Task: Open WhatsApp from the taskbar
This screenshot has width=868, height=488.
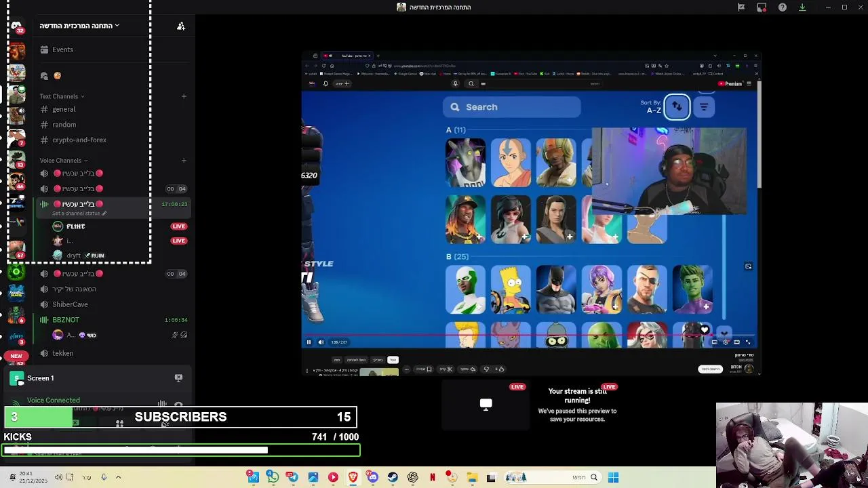Action: [273, 477]
